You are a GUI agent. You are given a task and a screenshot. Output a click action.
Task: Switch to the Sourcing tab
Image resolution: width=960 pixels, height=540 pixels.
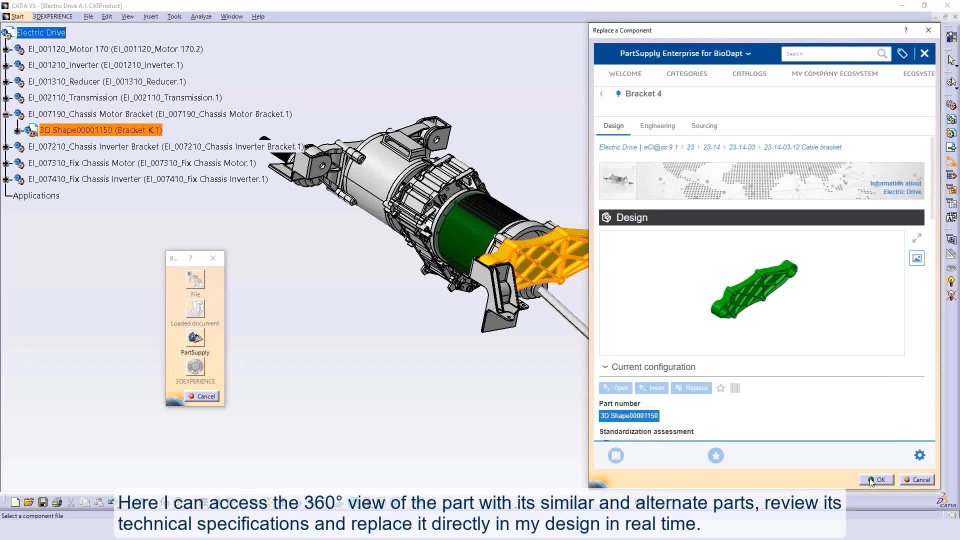[x=704, y=126]
